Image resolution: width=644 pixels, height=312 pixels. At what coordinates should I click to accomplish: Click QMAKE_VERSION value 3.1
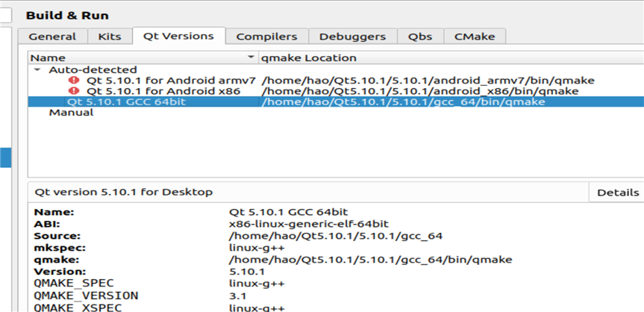coord(237,296)
